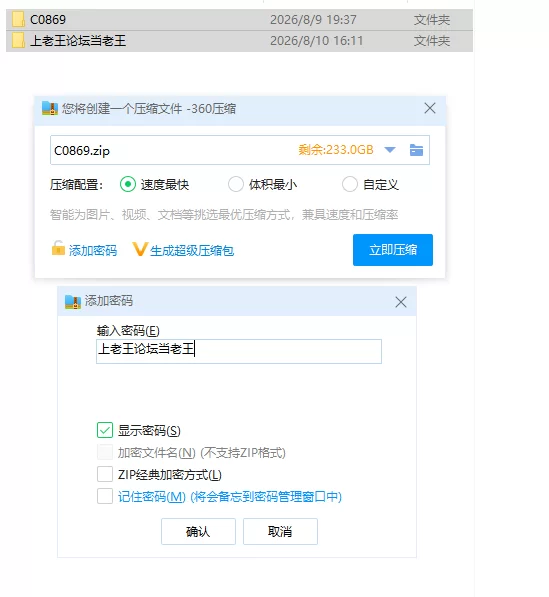Select the 上老王论坛当老王 folder icon
The image size is (549, 597).
click(18, 40)
